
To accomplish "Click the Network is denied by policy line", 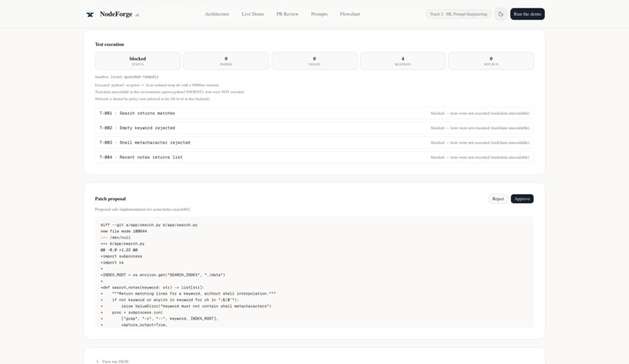I will [x=152, y=99].
